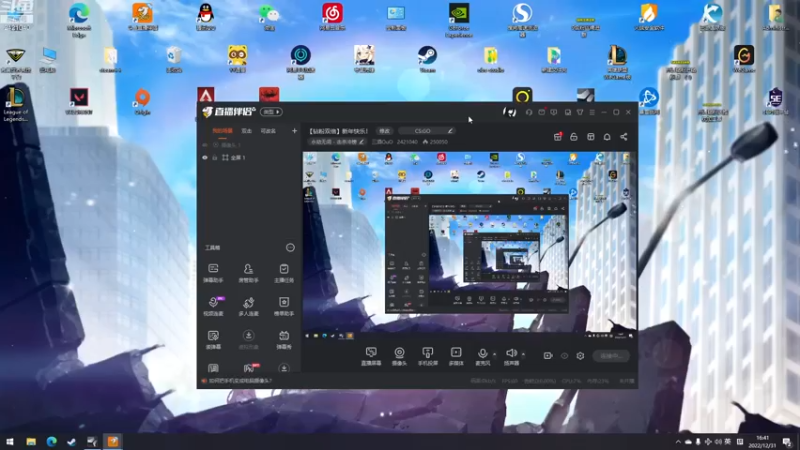Expand the speaker options arrow
Viewport: 800px width, 450px height.
(x=523, y=354)
